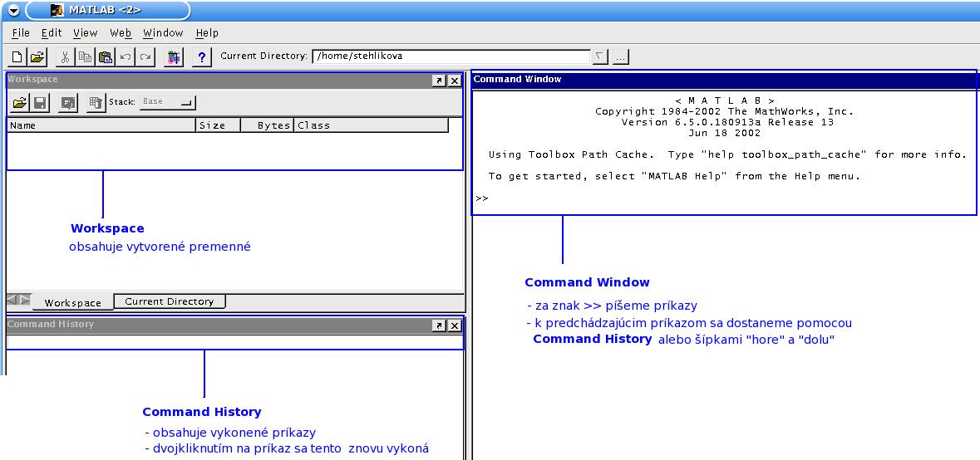This screenshot has height=460, width=980.
Task: Switch to the Current Directory tab
Action: coord(169,301)
